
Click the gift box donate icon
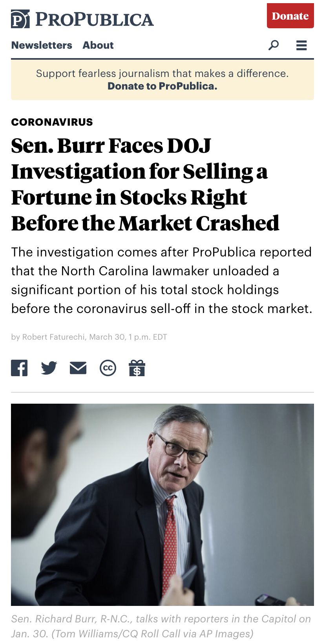coord(137,368)
